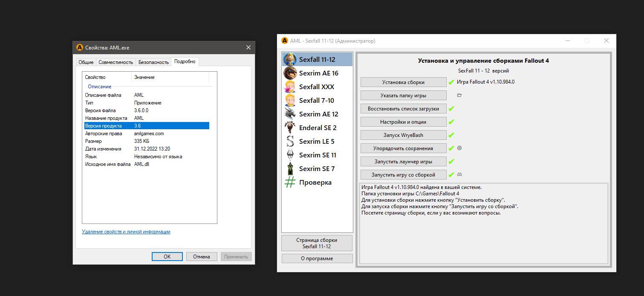
Task: Select the Sexrim SE 11 build icon
Action: (x=290, y=155)
